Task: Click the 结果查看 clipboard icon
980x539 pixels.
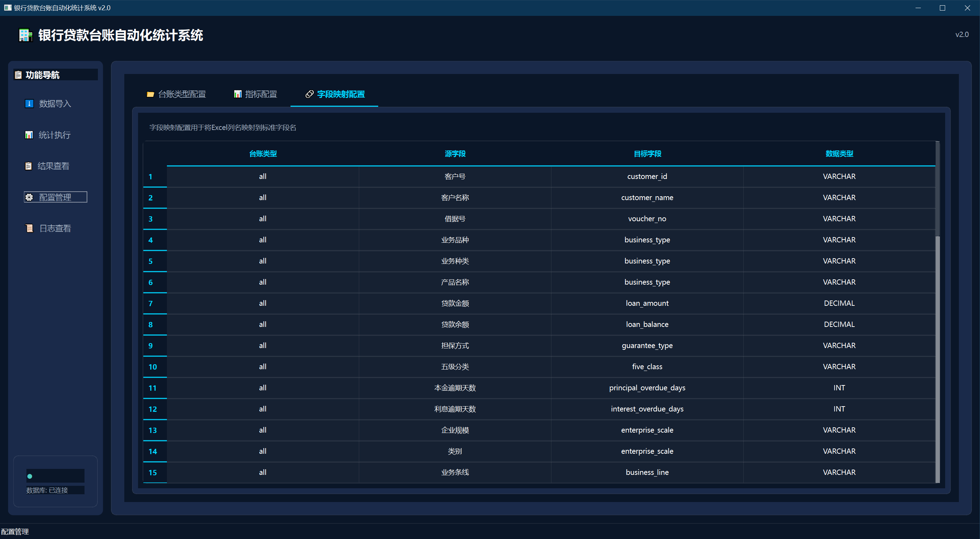Action: coord(29,166)
